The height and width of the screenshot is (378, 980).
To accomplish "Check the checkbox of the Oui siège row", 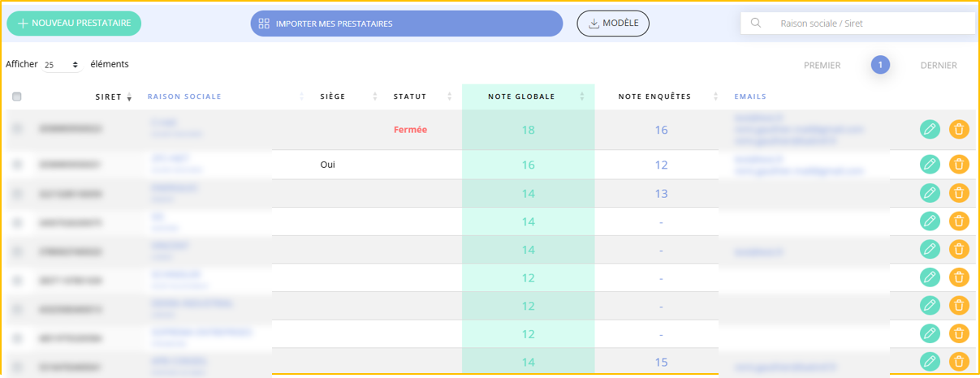I will (x=17, y=165).
